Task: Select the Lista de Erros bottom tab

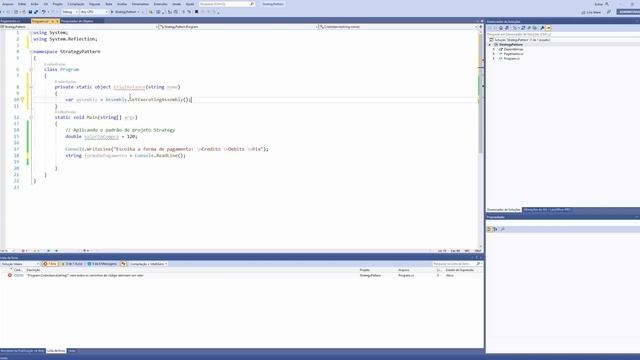Action: 56,351
